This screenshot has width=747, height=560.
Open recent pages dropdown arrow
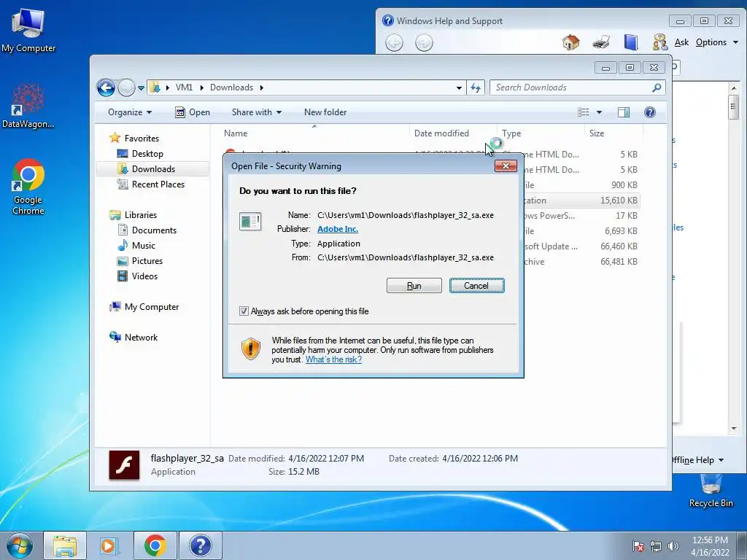[141, 88]
